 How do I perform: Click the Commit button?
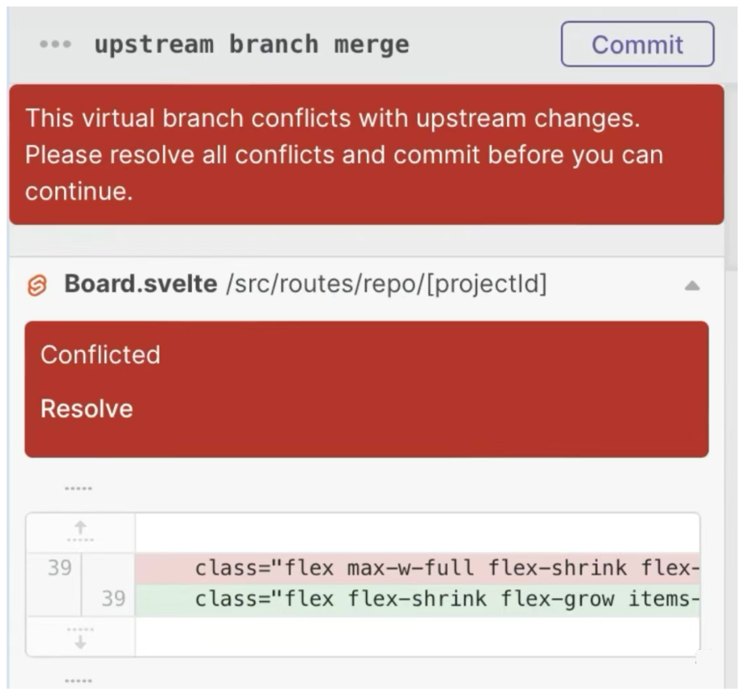click(x=637, y=45)
